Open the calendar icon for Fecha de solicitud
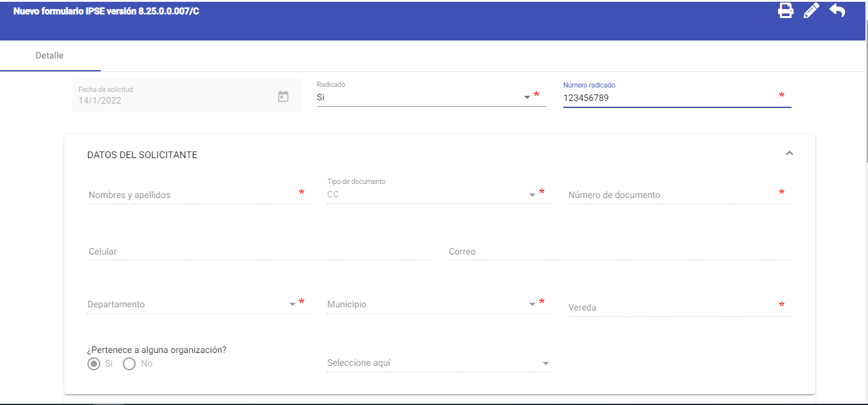Viewport: 868px width, 405px height. 283,96
